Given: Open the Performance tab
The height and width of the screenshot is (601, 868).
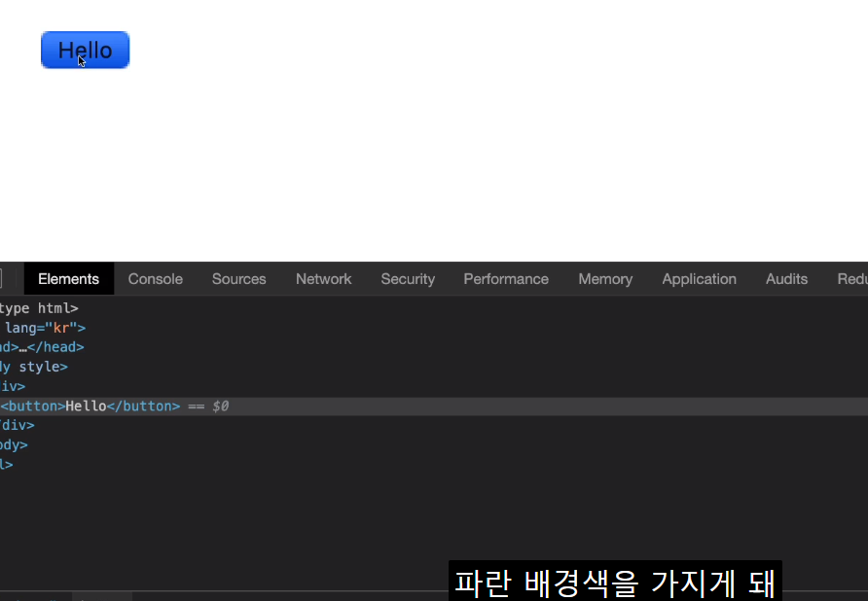Looking at the screenshot, I should pyautogui.click(x=506, y=279).
